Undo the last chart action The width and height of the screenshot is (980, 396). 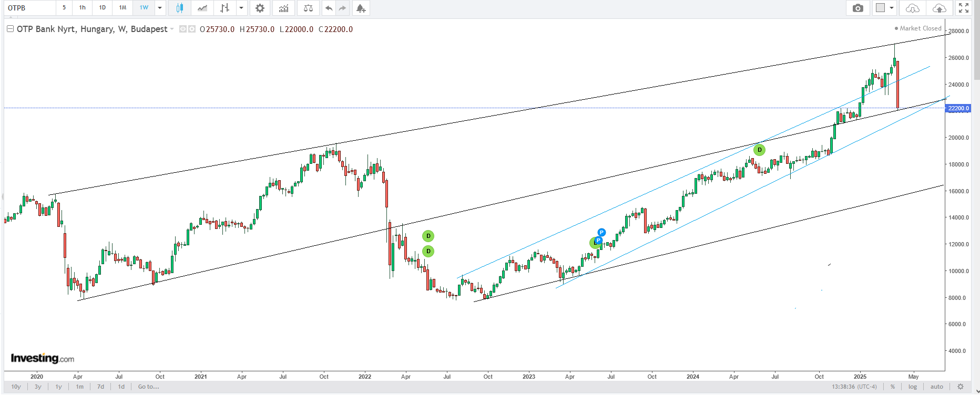point(329,8)
